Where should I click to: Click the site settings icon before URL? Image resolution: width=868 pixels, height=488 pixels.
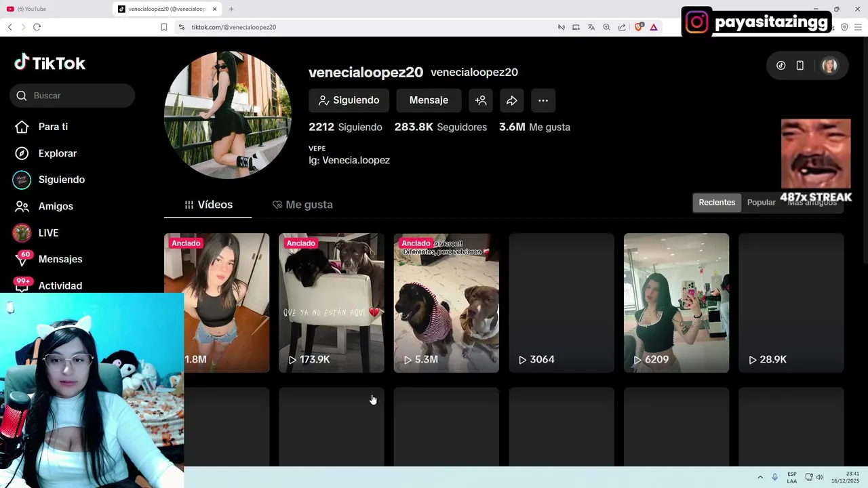(x=181, y=27)
